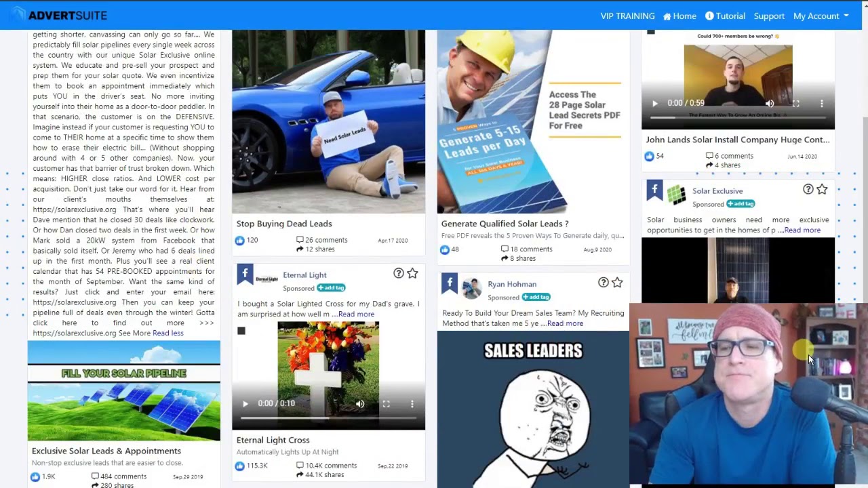
Task: Expand Eternal Light ad text with Read more
Action: point(356,314)
